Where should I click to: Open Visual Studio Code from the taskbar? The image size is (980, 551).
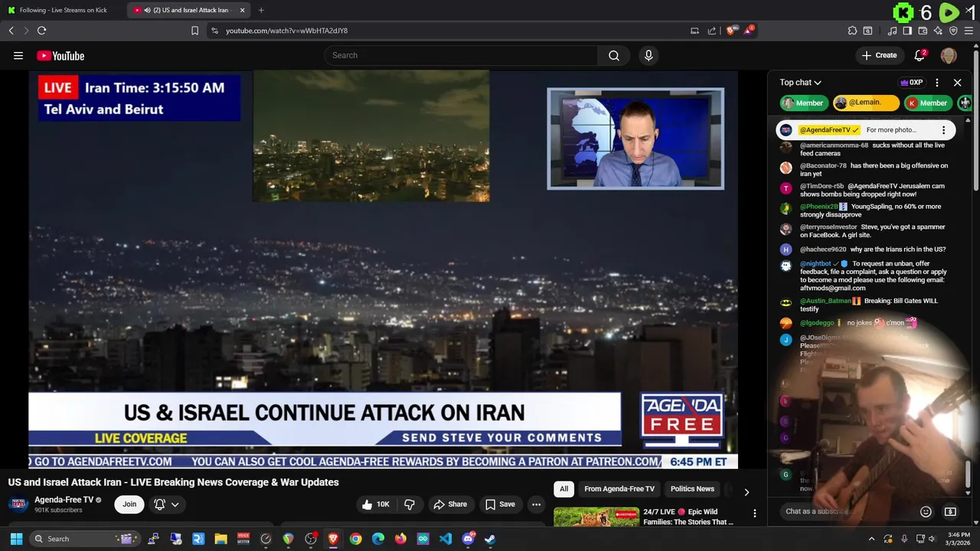pyautogui.click(x=446, y=539)
